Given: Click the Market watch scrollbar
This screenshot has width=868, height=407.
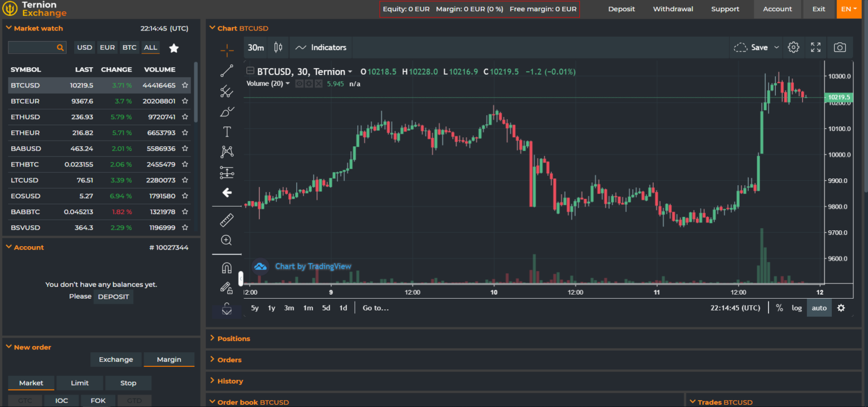Looking at the screenshot, I should [196, 91].
